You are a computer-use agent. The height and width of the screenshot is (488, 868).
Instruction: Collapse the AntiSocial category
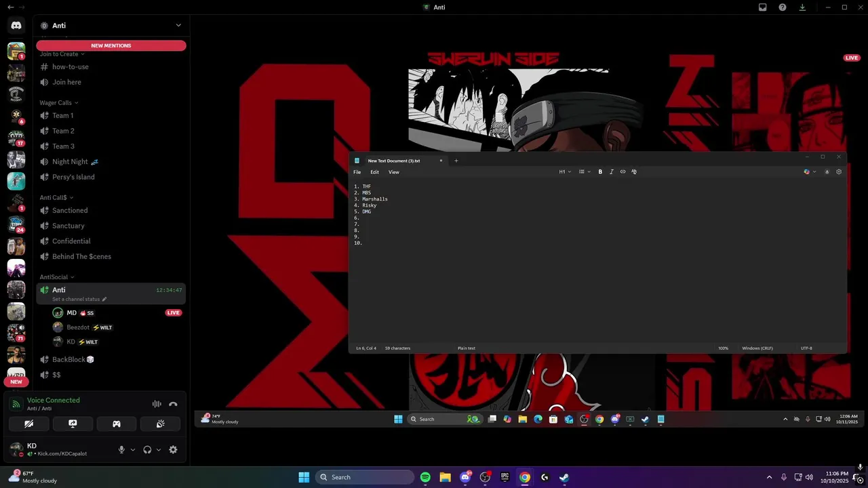(57, 277)
